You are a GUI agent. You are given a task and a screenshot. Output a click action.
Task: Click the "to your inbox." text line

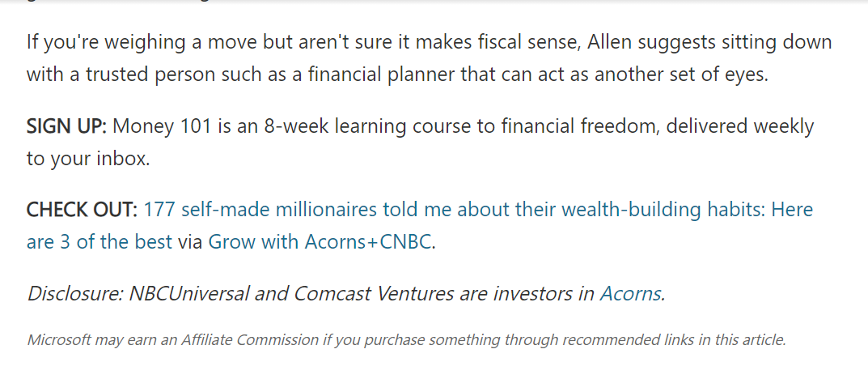[88, 159]
